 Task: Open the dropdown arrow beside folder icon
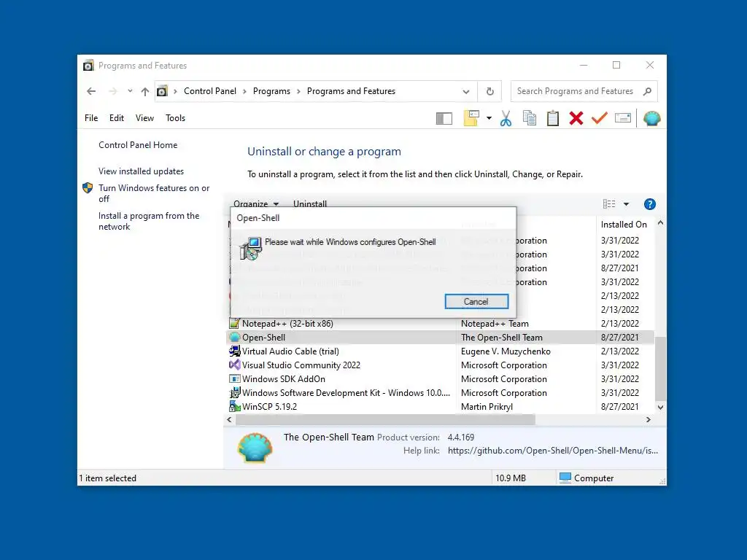[x=489, y=118]
